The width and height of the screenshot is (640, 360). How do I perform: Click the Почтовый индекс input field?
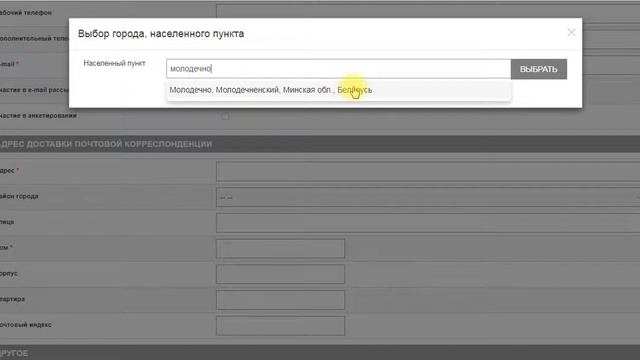click(x=280, y=326)
